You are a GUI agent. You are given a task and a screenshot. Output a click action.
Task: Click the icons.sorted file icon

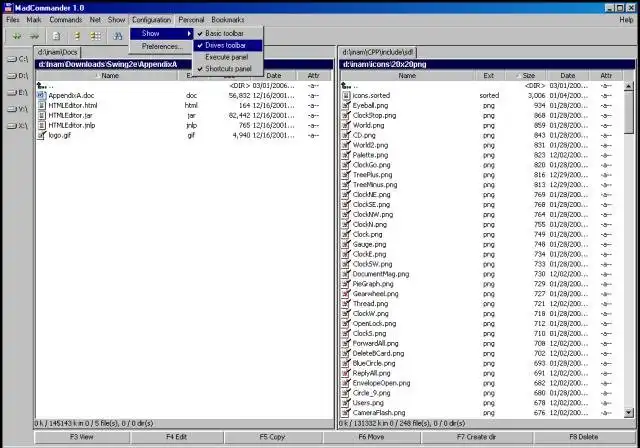pos(346,95)
